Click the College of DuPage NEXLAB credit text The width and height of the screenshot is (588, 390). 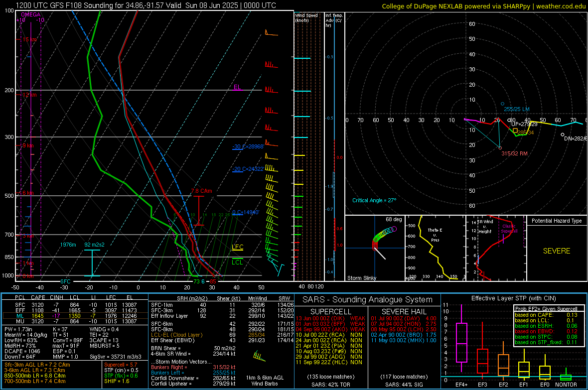[x=483, y=6]
